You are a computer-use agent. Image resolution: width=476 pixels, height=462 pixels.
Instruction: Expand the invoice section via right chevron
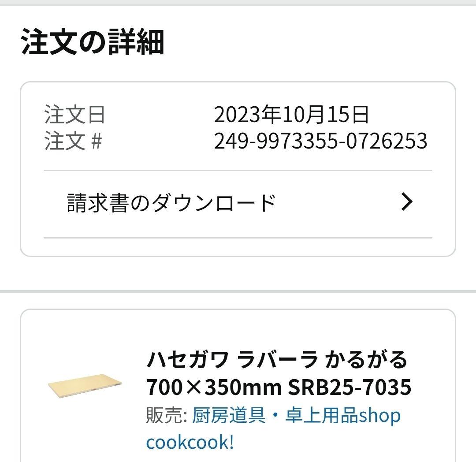click(407, 201)
